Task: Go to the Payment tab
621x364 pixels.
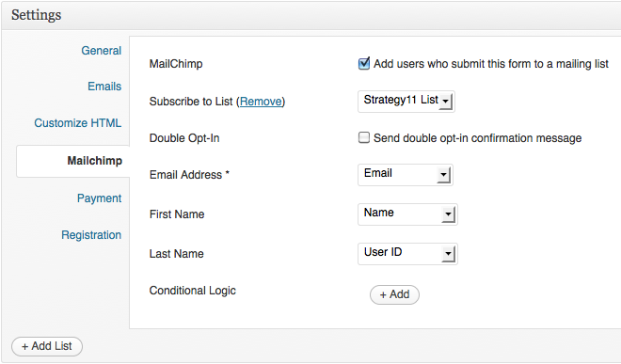Action: [x=99, y=198]
